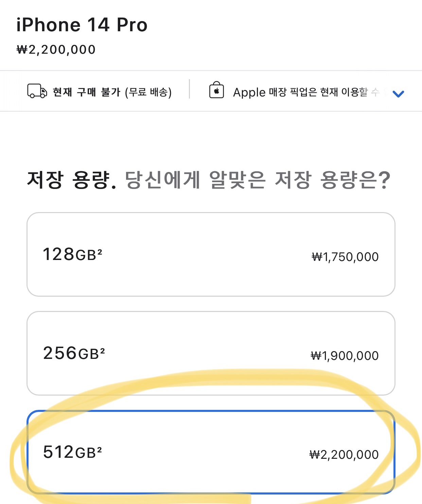Select the 512GB storage option
422x504 pixels.
click(x=211, y=452)
